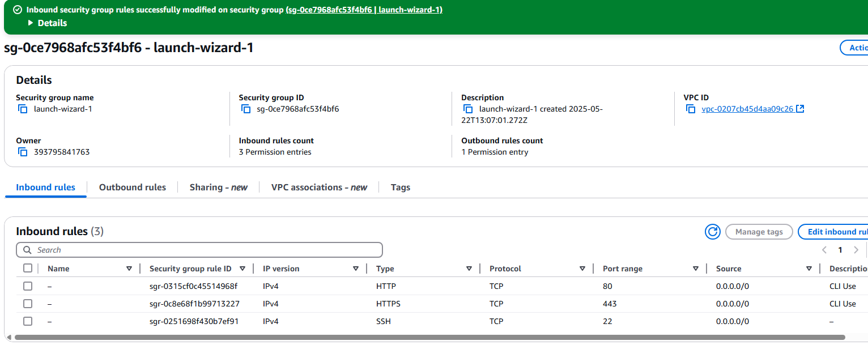Sort by Security group rule ID column

point(242,269)
